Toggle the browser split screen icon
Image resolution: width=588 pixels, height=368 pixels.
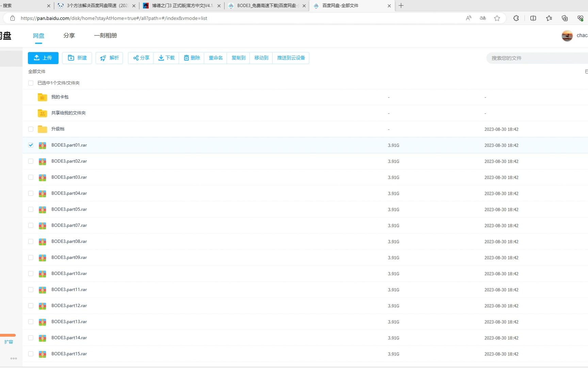tap(533, 18)
